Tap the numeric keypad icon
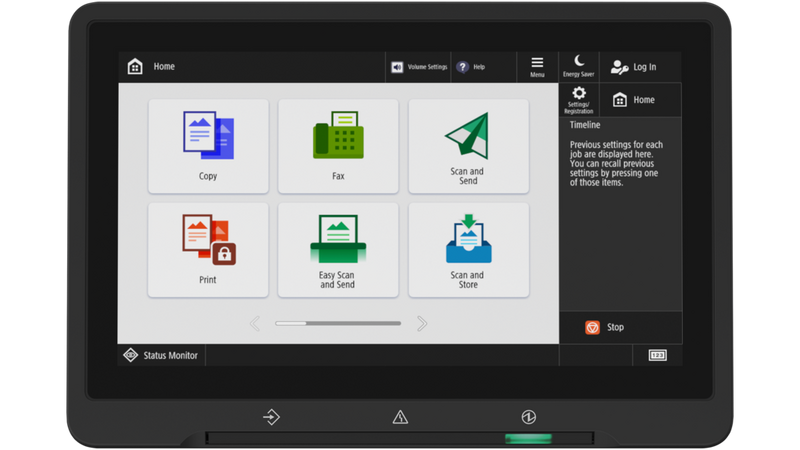Viewport: 800px width, 450px height. (657, 355)
